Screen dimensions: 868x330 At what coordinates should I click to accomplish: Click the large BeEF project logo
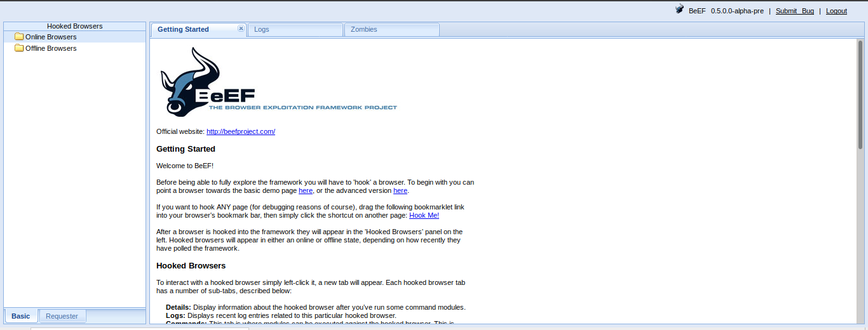tap(278, 82)
